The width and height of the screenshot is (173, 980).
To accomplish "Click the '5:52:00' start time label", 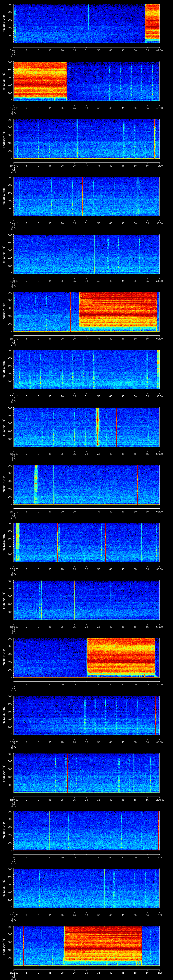I will [14, 396].
